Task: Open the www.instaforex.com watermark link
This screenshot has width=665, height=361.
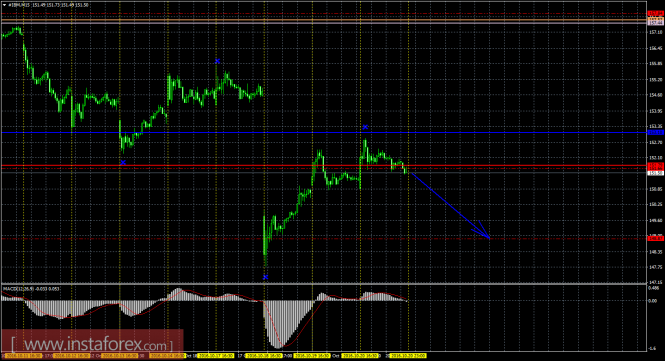Action: coord(92,344)
